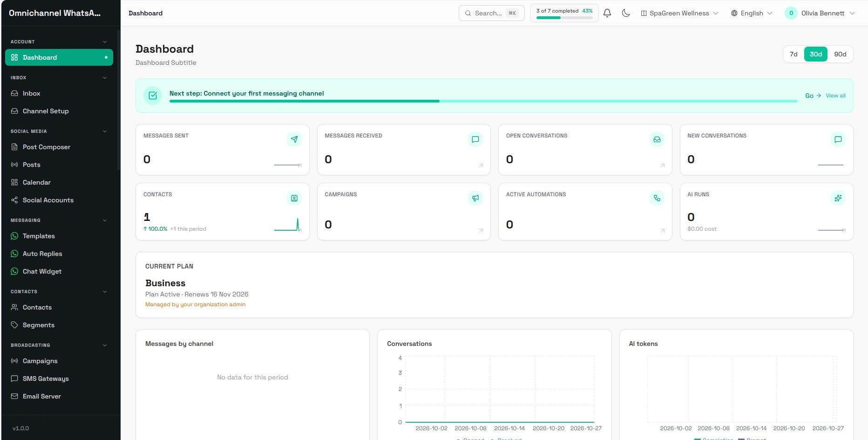
Task: Open arrow link on Messages Received card
Action: tap(481, 165)
